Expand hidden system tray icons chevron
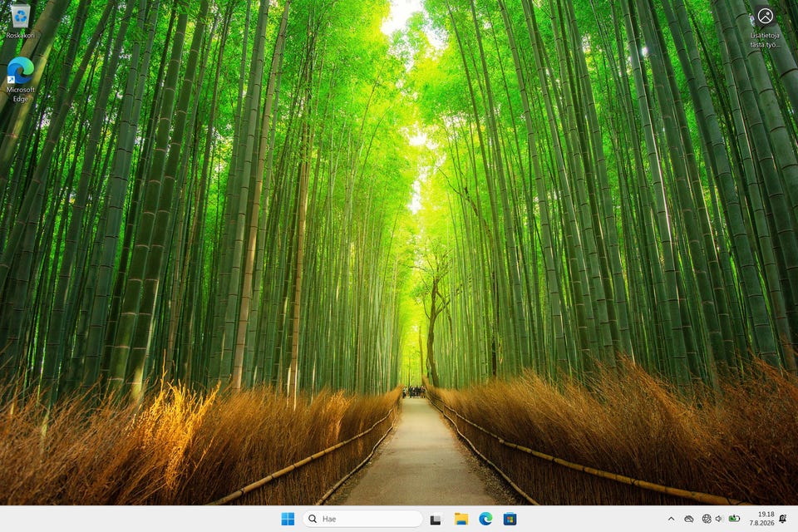Screen dimensions: 798x532 pos(672,519)
